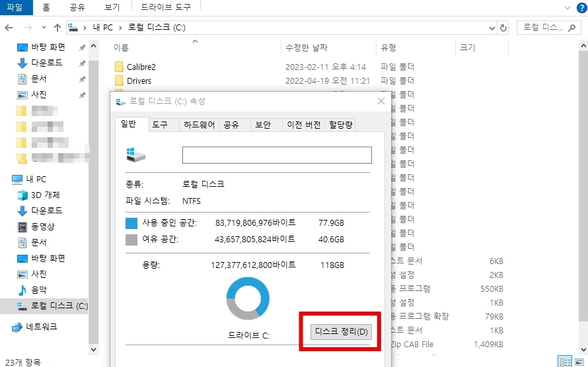Click the file list scroll-down arrow

click(583, 350)
